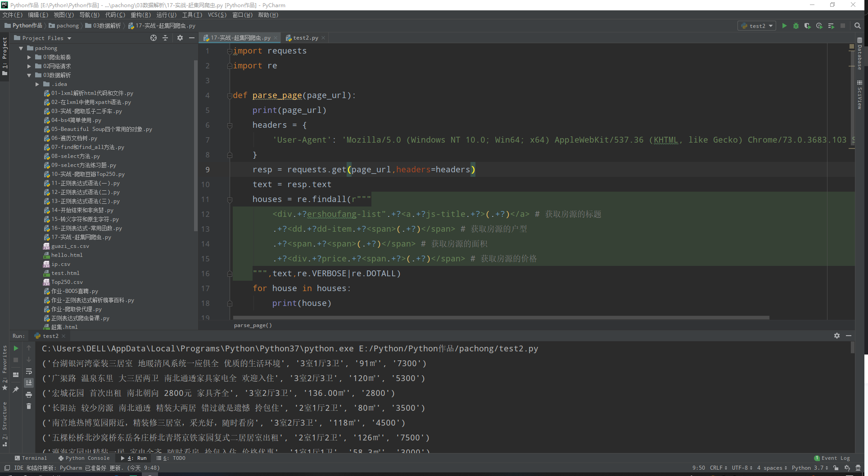This screenshot has height=476, width=868.
Task: Open Project panel gear settings
Action: pyautogui.click(x=180, y=38)
